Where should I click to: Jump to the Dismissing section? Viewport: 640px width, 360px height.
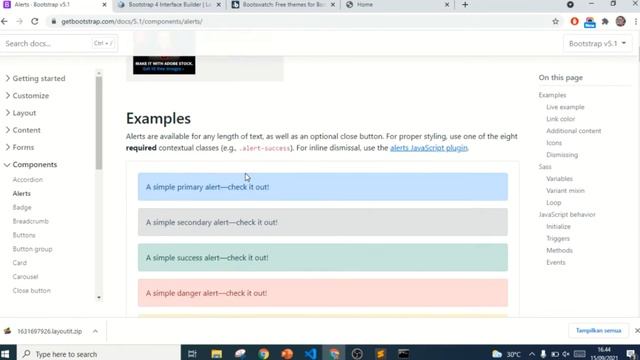(x=562, y=155)
